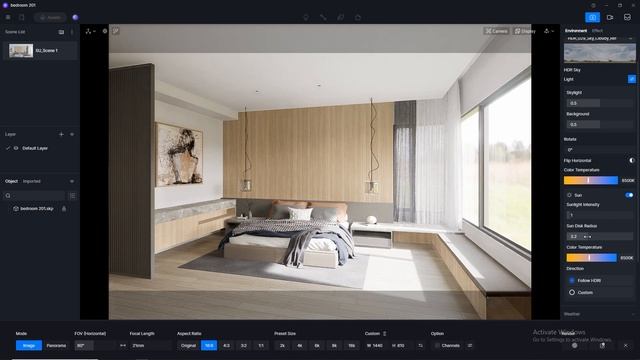The width and height of the screenshot is (640, 360).
Task: Open the hamburger menu icon
Action: pos(8,17)
